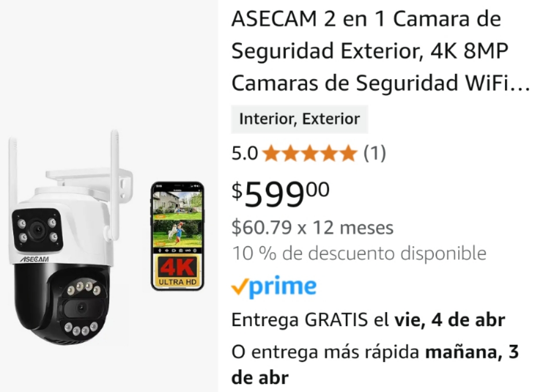
Task: Click the $60.79 x 12 meses offer
Action: click(312, 228)
